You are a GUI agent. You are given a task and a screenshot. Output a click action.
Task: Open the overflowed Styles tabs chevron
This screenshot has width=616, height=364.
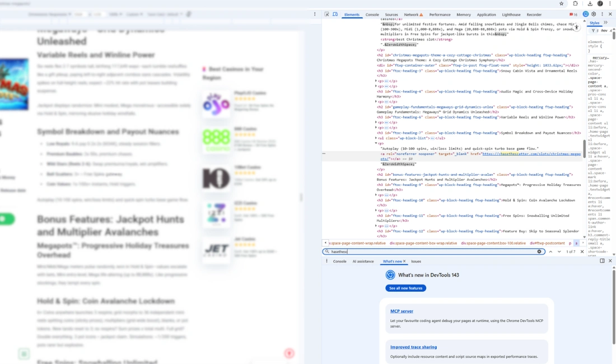605,22
